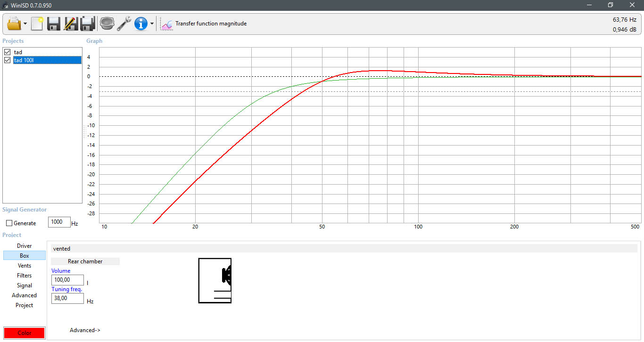This screenshot has height=342, width=644.
Task: Click the Advanced-> link
Action: [85, 330]
